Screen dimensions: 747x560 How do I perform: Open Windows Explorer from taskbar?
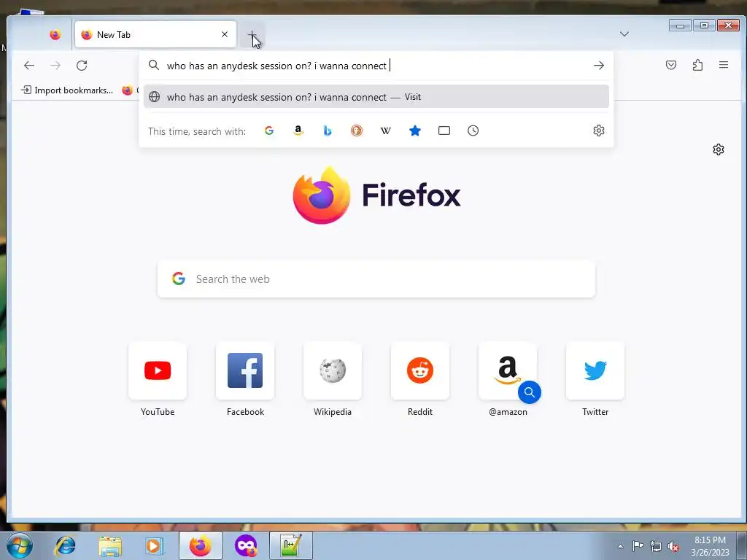pyautogui.click(x=110, y=546)
